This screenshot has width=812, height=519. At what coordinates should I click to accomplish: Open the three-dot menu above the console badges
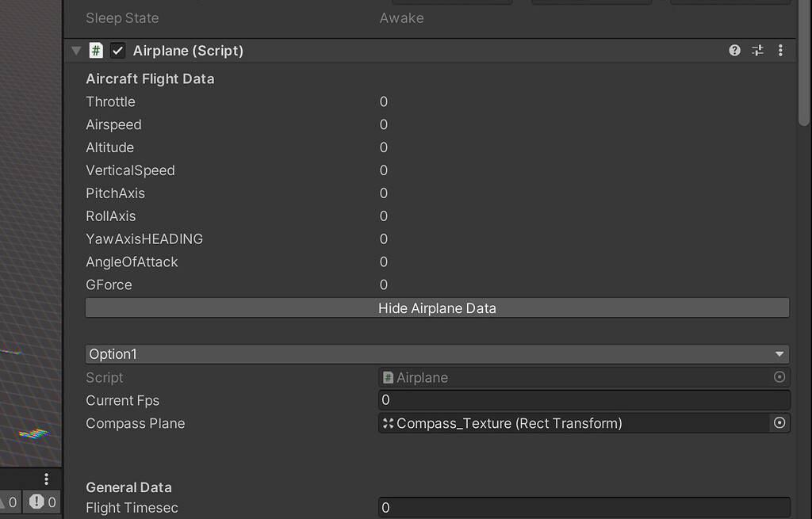pyautogui.click(x=46, y=479)
